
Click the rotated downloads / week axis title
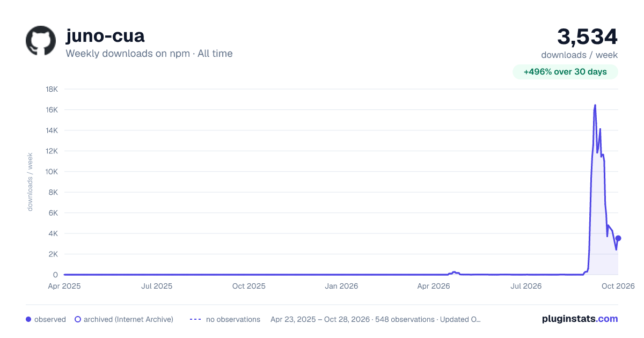(30, 182)
